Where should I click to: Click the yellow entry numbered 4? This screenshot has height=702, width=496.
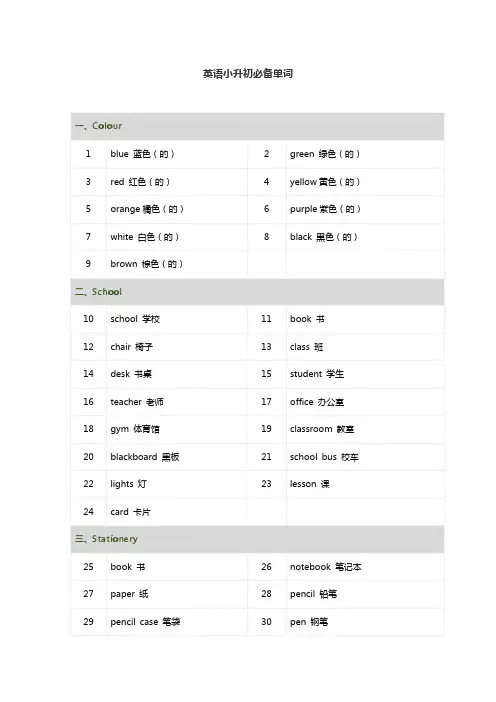point(325,182)
